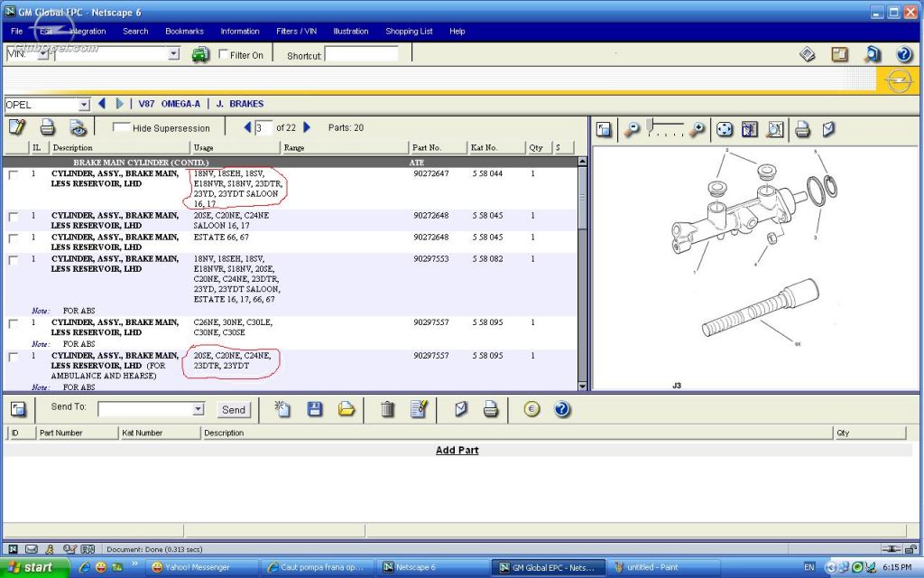Click the Send button
Viewport: 924px width, 578px height.
tap(234, 409)
